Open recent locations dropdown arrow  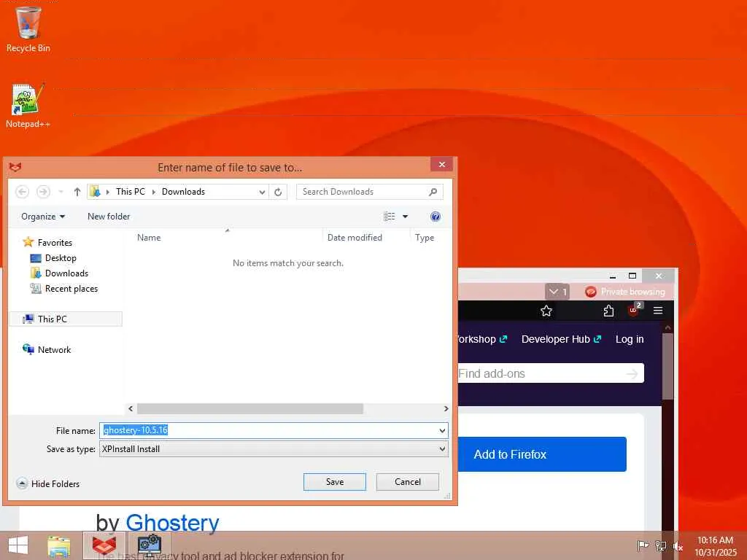[x=61, y=192]
